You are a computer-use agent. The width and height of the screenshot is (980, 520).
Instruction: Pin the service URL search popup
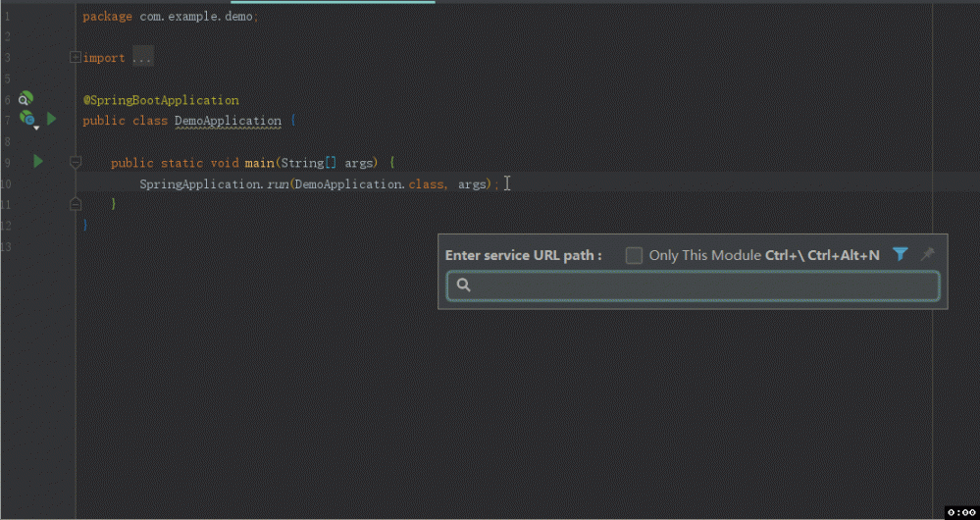[927, 254]
